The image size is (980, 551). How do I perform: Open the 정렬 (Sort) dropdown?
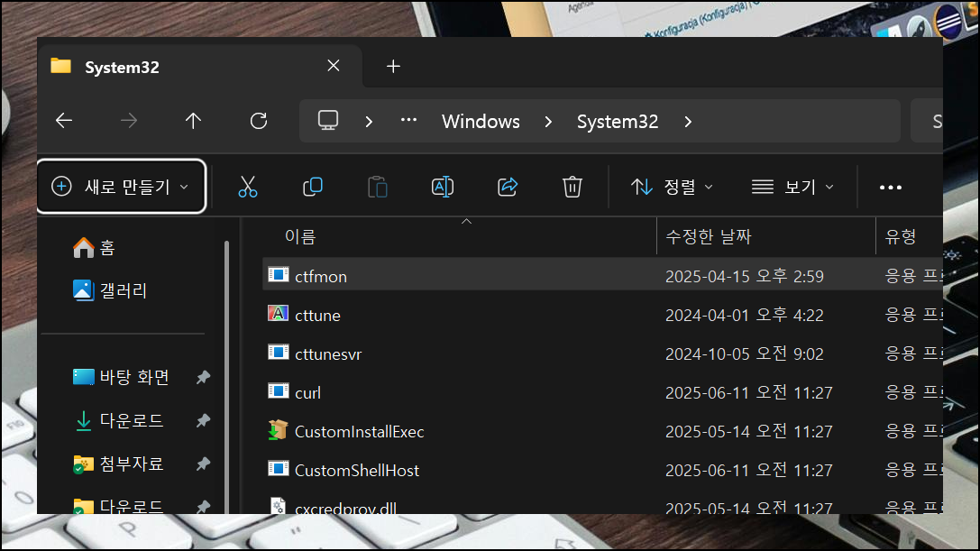coord(672,187)
